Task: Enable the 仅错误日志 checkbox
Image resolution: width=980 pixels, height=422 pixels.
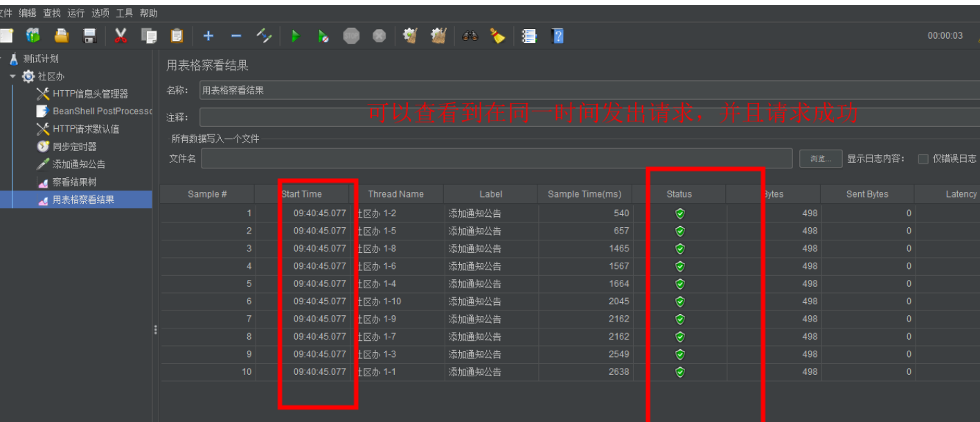Action: (x=923, y=159)
